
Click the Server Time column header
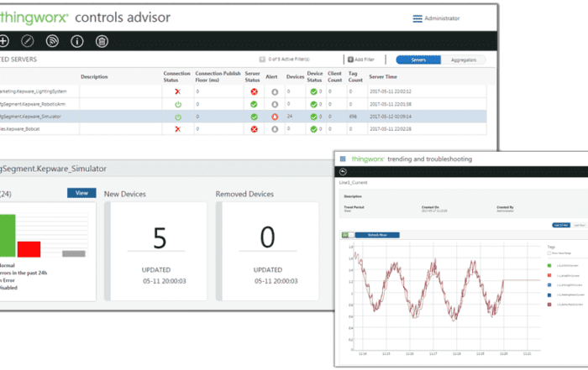click(x=383, y=77)
